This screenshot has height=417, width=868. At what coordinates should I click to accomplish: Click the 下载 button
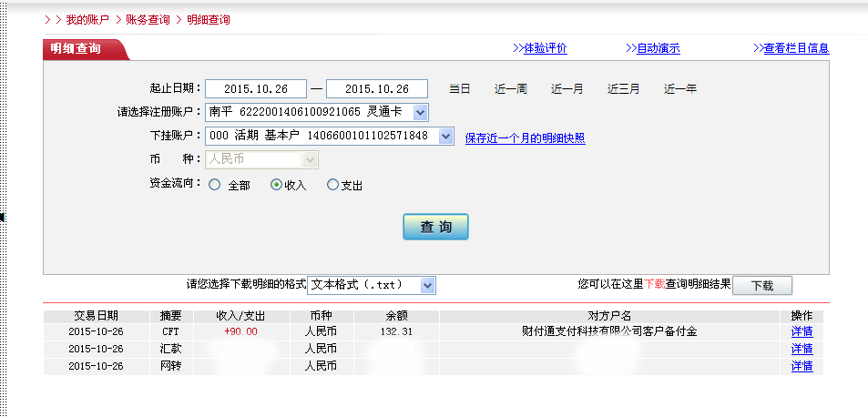tap(761, 285)
